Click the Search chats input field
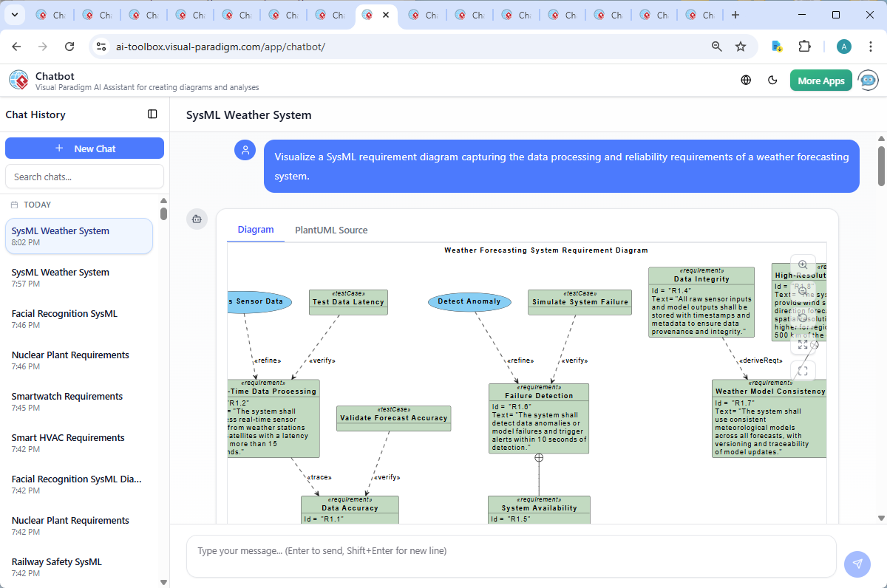Image resolution: width=887 pixels, height=588 pixels. point(84,177)
